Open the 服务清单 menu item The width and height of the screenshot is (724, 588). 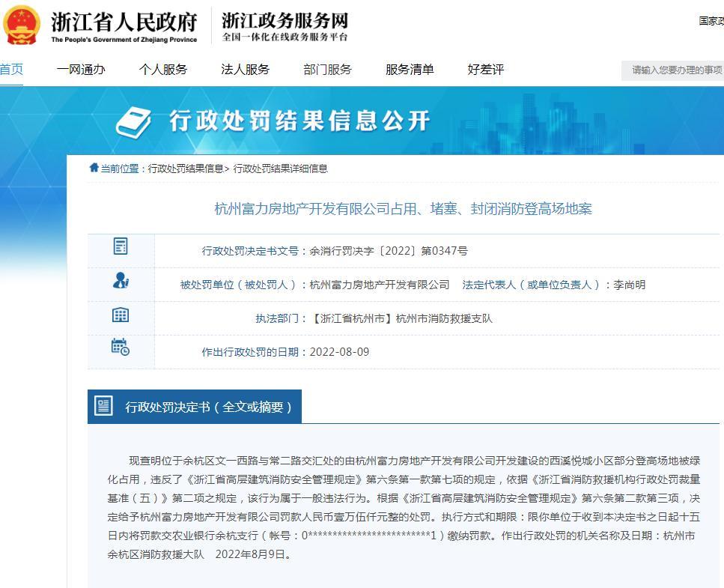(x=410, y=70)
